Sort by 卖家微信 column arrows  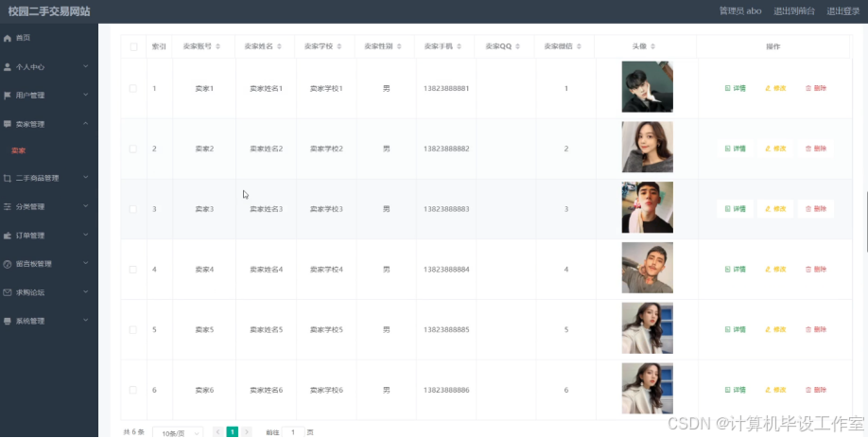point(579,46)
